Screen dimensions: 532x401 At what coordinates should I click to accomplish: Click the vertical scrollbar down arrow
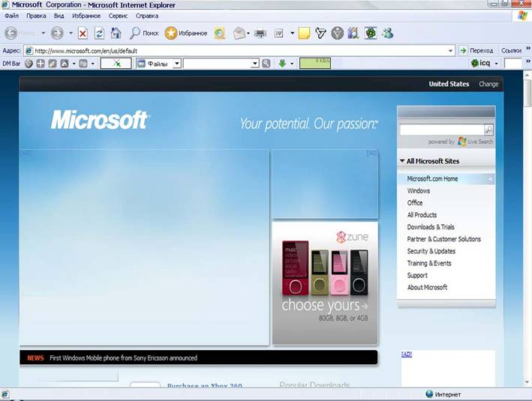[x=527, y=382]
